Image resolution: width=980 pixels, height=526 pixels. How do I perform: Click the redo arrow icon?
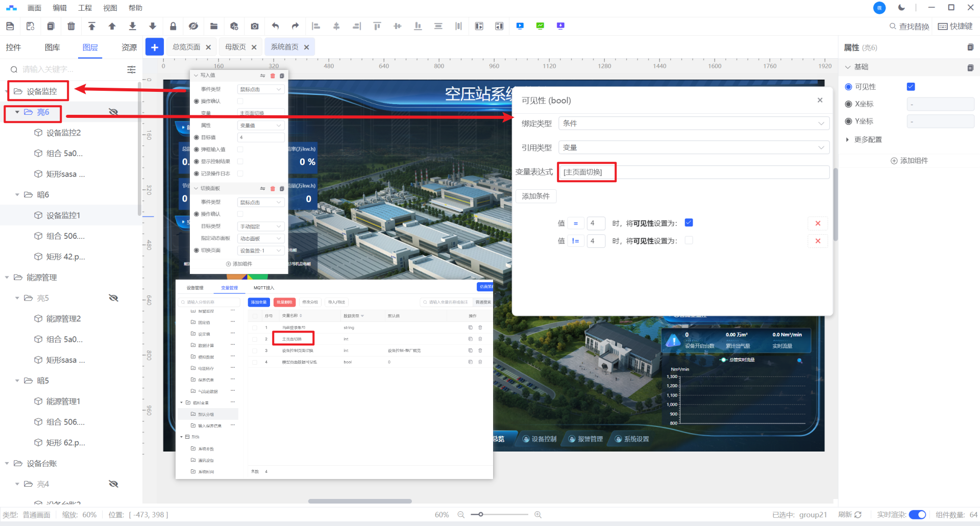click(295, 26)
